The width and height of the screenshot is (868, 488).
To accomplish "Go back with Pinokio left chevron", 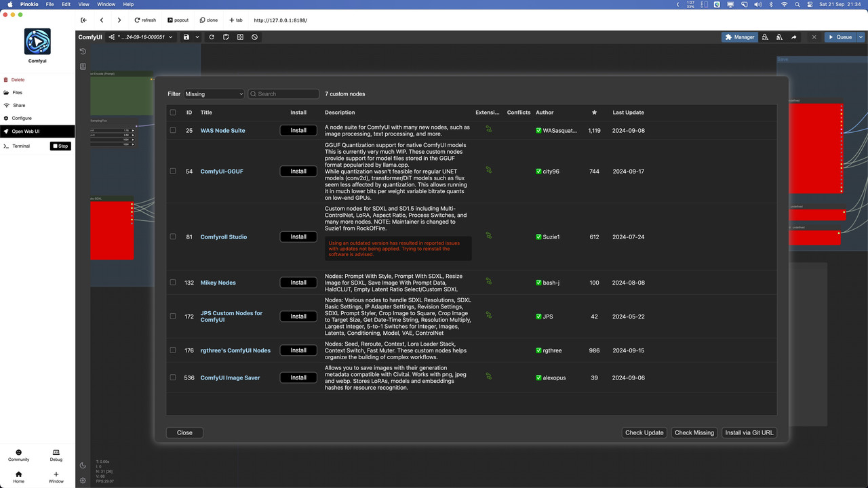I will tap(101, 20).
